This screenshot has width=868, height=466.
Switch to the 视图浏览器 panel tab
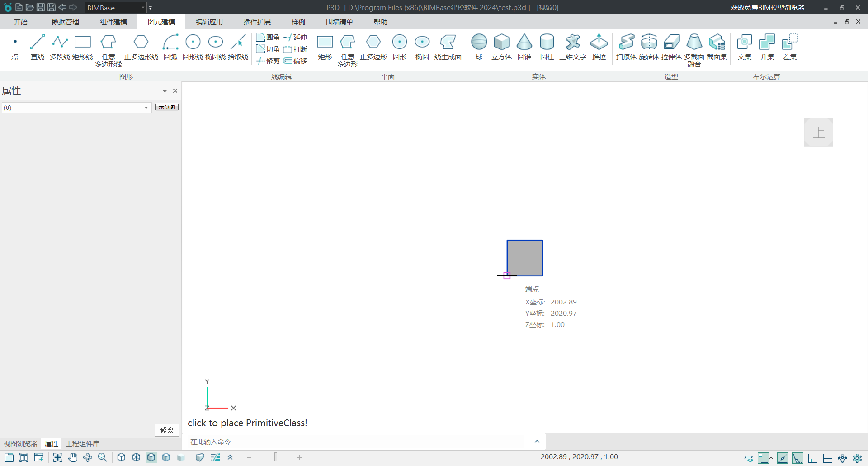20,443
